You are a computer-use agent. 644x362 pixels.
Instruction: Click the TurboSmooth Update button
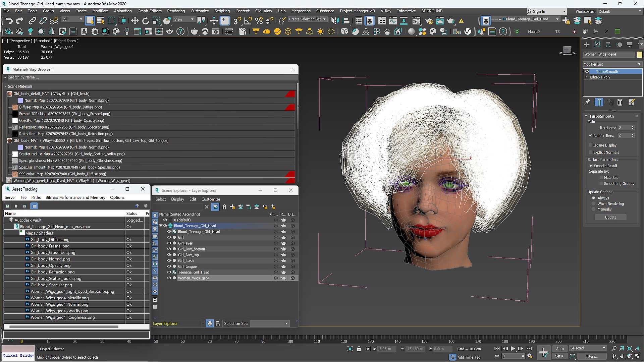pos(610,217)
